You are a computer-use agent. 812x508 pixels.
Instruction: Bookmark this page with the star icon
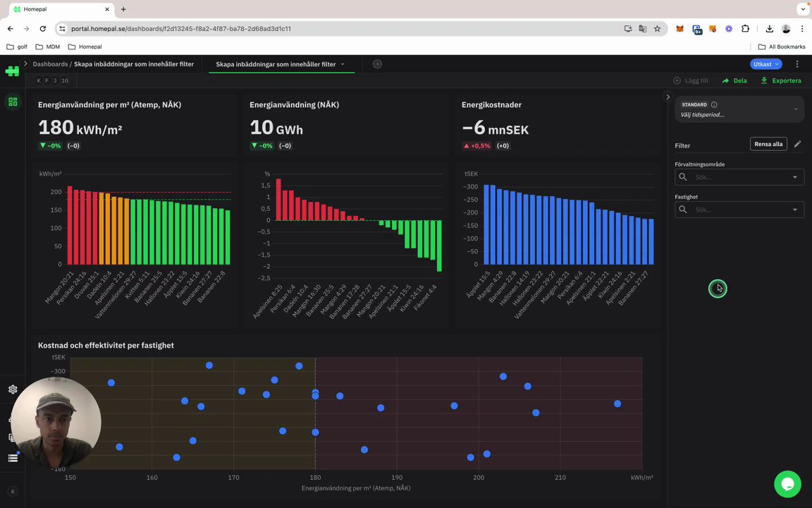[x=657, y=29]
